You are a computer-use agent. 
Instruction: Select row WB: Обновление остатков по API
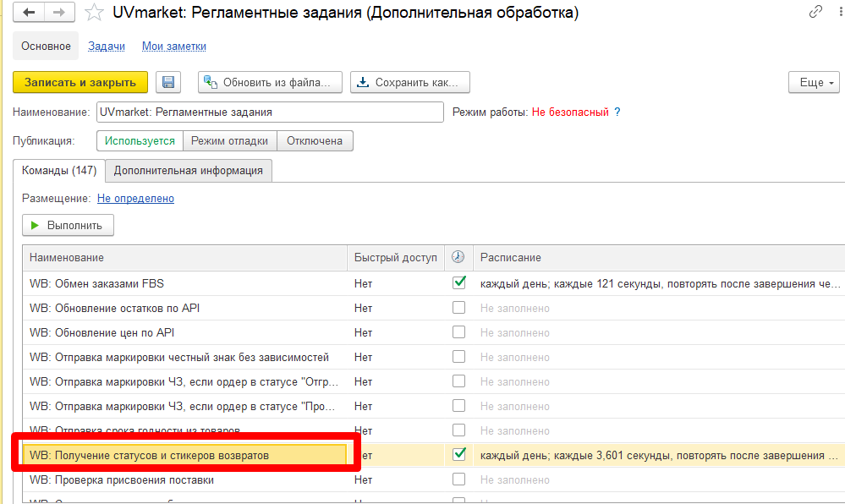434,308
